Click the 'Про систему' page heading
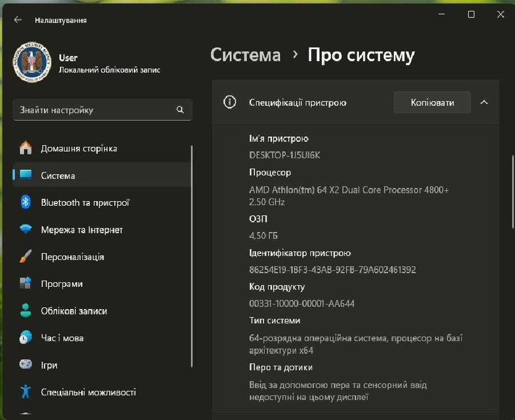This screenshot has width=515, height=420. click(361, 55)
